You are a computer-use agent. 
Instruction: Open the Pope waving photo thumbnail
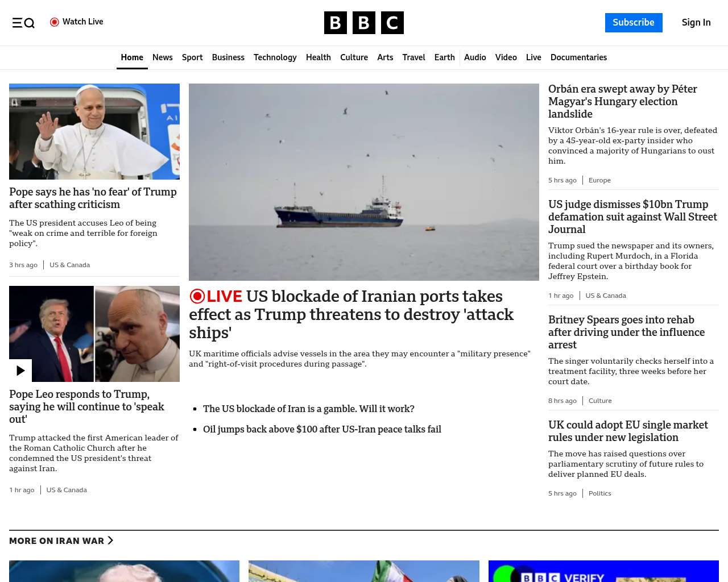click(x=94, y=131)
